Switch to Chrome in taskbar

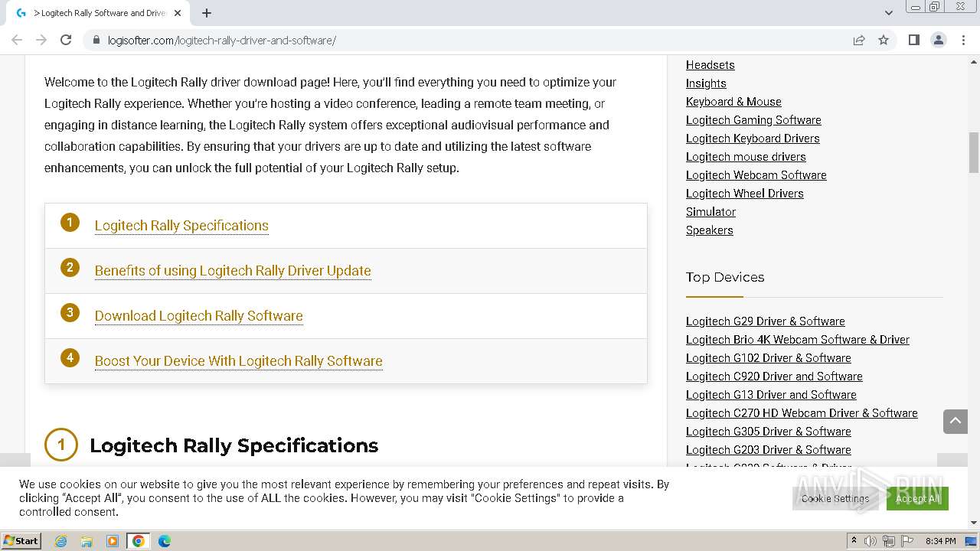(139, 541)
